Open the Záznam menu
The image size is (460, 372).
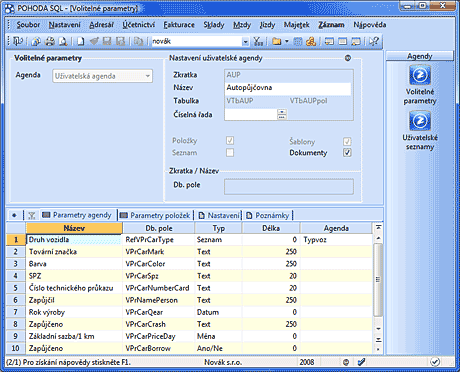pos(331,25)
